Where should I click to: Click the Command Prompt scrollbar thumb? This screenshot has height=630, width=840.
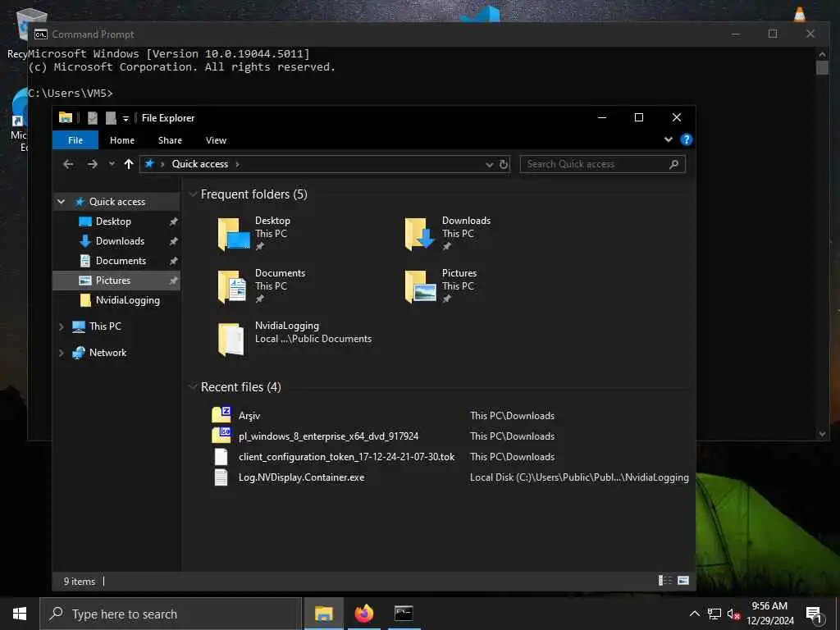pyautogui.click(x=822, y=68)
